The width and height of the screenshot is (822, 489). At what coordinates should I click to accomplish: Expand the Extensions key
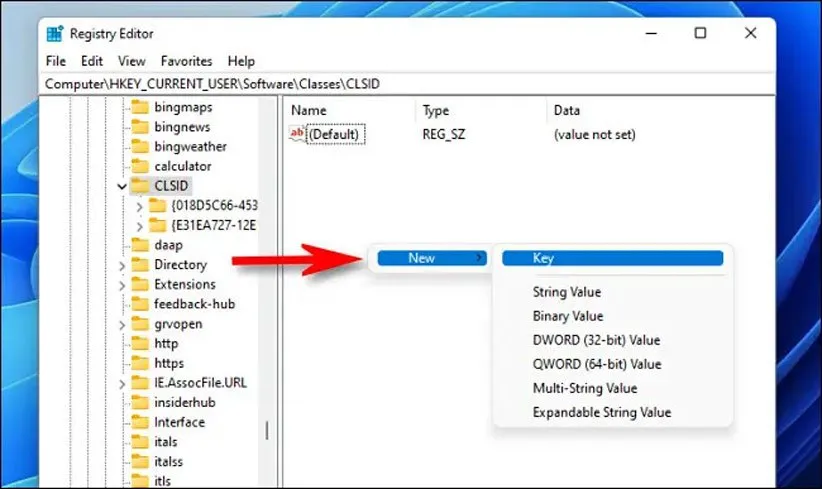pyautogui.click(x=122, y=285)
